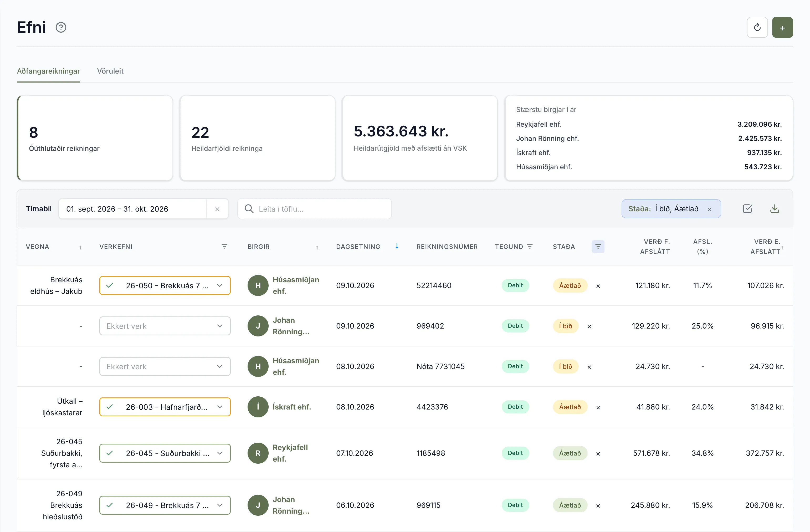Sort by the Vegna column
This screenshot has width=810, height=532.
[80, 247]
